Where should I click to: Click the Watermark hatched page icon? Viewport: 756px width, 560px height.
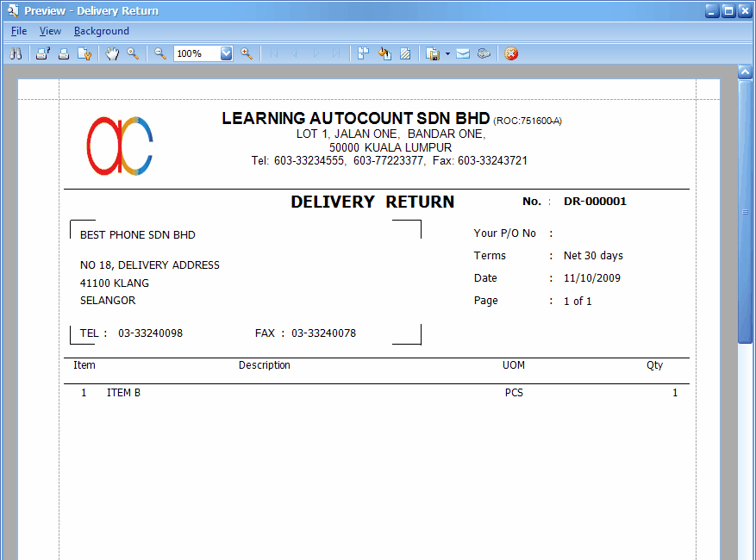pos(405,53)
